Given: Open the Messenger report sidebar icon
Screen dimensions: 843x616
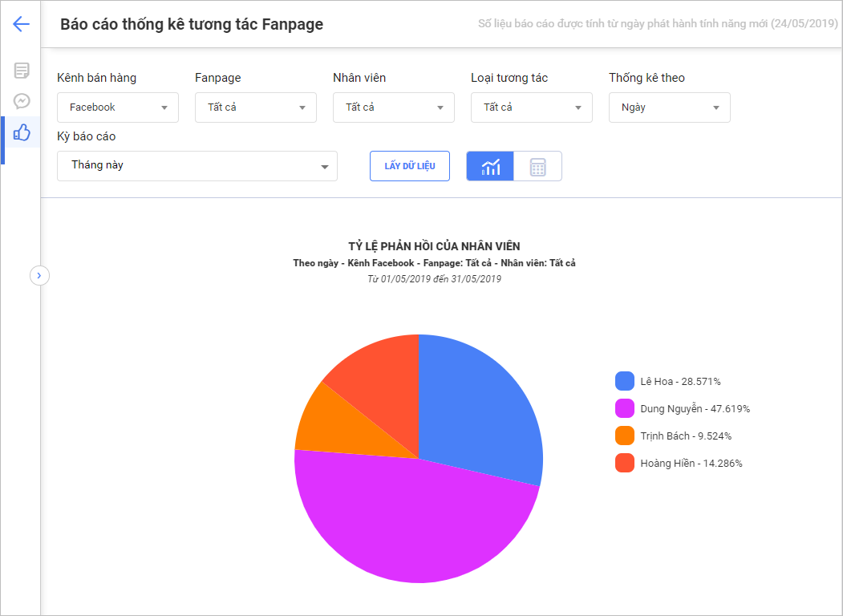Looking at the screenshot, I should click(22, 101).
